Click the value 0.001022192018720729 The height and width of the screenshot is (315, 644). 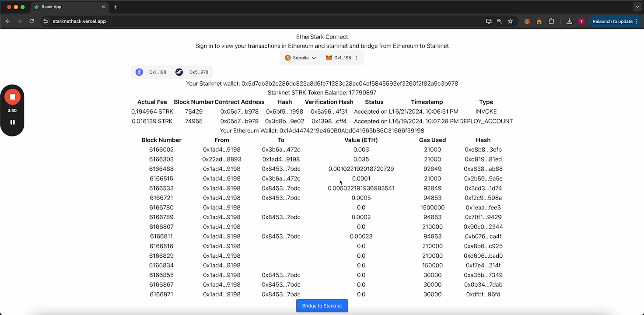click(361, 169)
